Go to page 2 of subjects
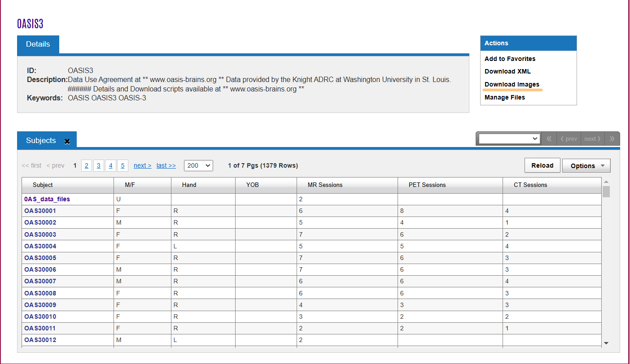This screenshot has height=364, width=630. coord(87,165)
